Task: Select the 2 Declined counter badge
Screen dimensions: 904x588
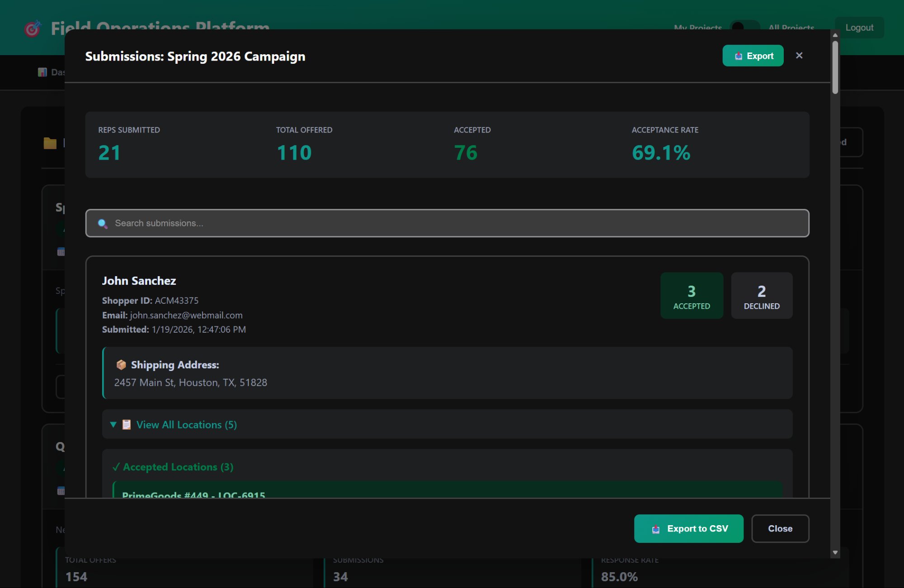Action: tap(762, 296)
